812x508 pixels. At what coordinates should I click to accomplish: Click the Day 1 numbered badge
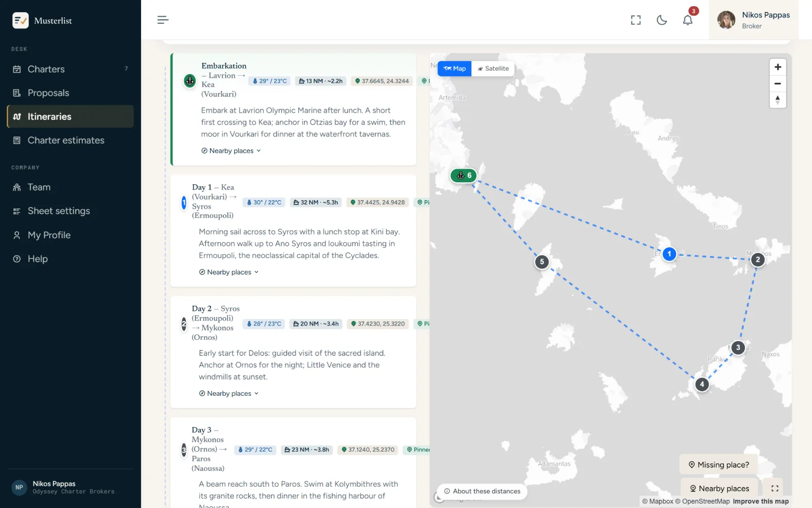pos(184,202)
